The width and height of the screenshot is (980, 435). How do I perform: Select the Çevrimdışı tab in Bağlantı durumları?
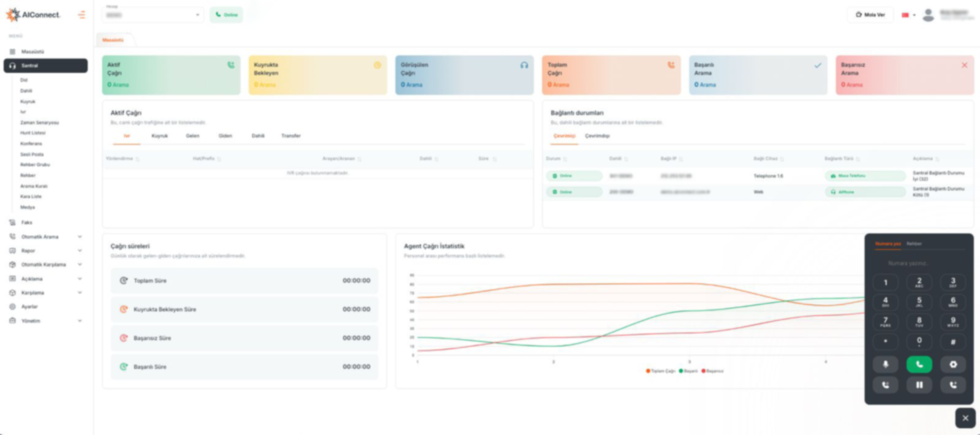click(597, 136)
